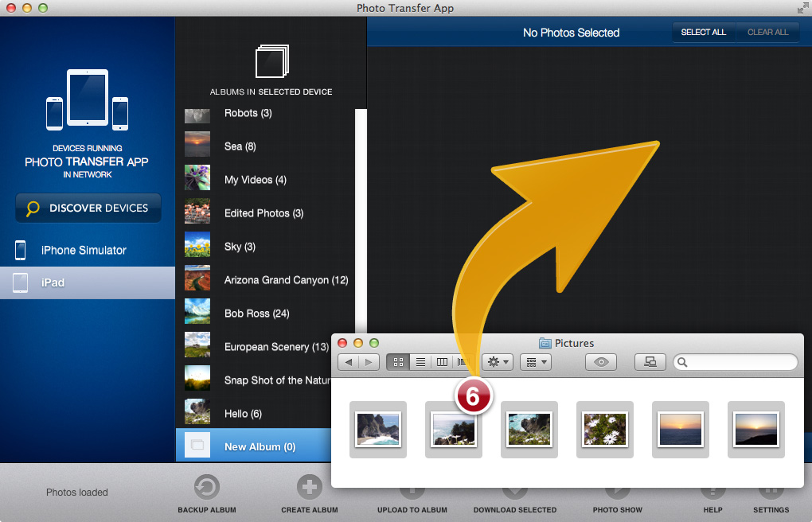Click the Edited Photos flamingo thumbnail
Image resolution: width=812 pixels, height=522 pixels.
197,211
